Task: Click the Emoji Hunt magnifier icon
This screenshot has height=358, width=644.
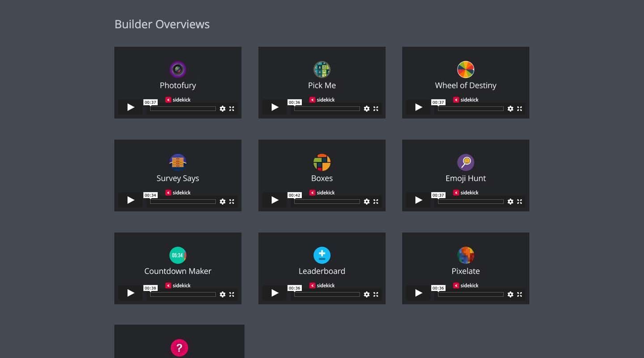Action: coord(466,162)
